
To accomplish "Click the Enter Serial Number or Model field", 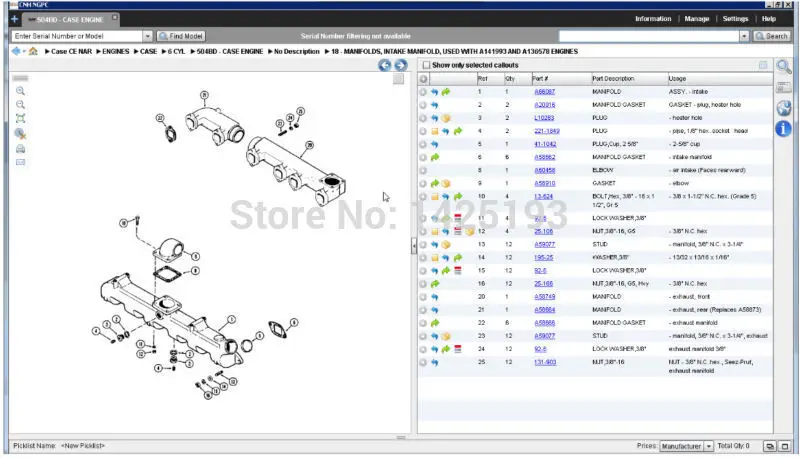I will (x=77, y=36).
